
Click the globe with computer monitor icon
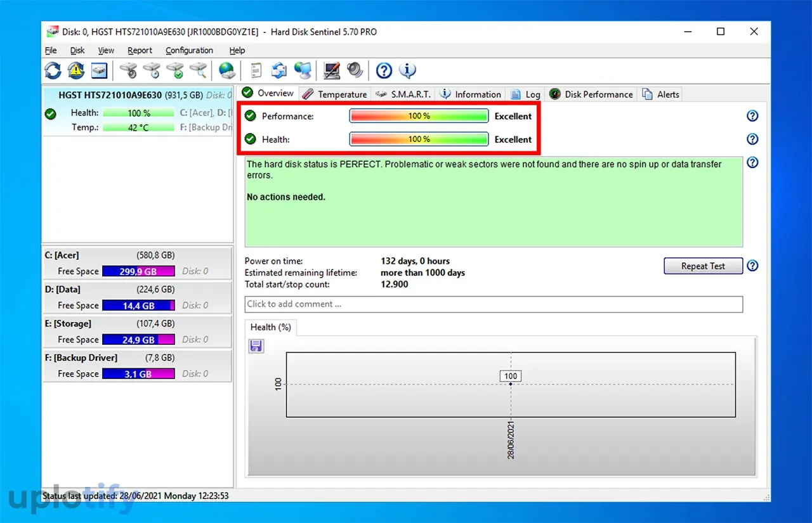click(303, 70)
